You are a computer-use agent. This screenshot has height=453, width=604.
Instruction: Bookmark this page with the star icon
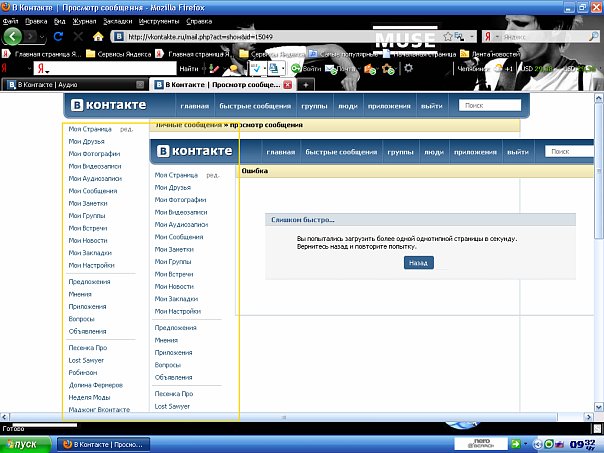(448, 37)
